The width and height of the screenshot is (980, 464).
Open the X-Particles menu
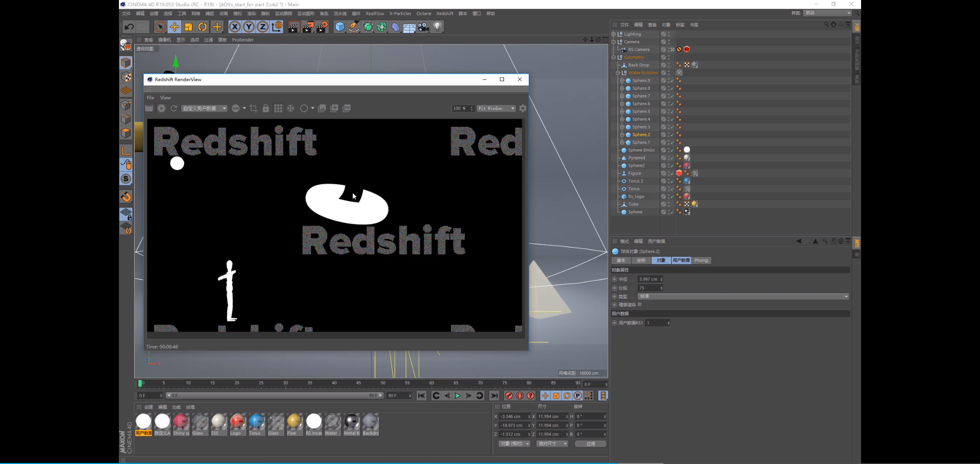click(x=400, y=14)
